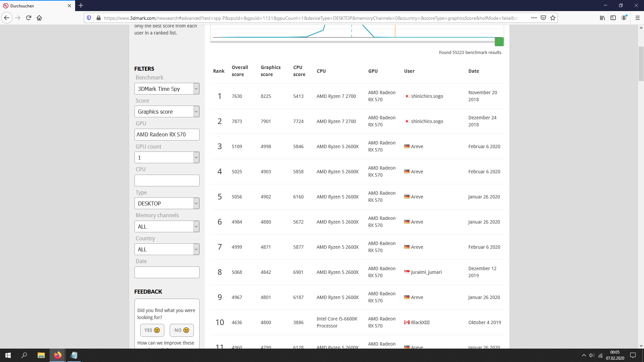Click the NO feedback button
Viewport: 644px width, 362px height.
[181, 330]
